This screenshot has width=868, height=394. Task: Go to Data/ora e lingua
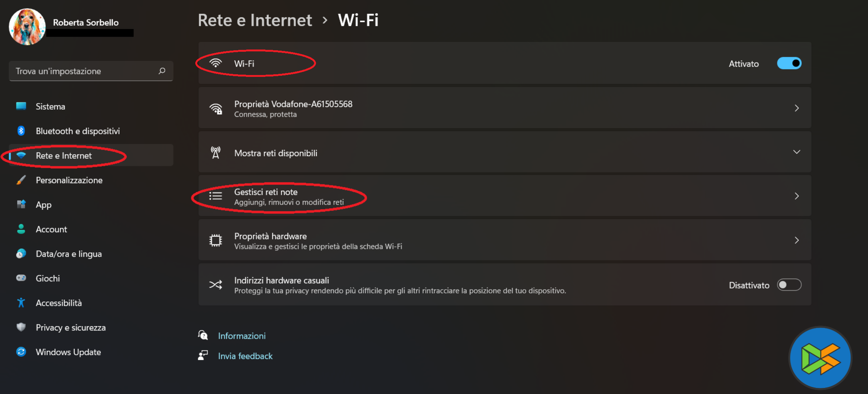point(69,254)
